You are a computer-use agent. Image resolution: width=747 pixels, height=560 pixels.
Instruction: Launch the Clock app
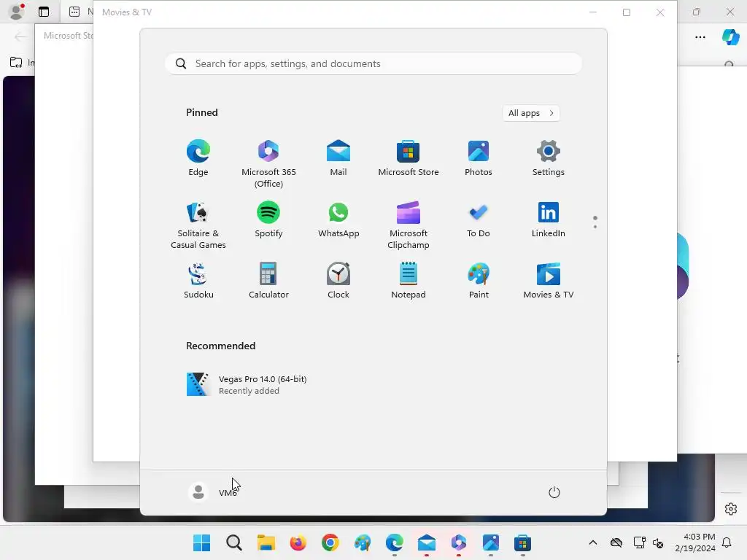[338, 281]
